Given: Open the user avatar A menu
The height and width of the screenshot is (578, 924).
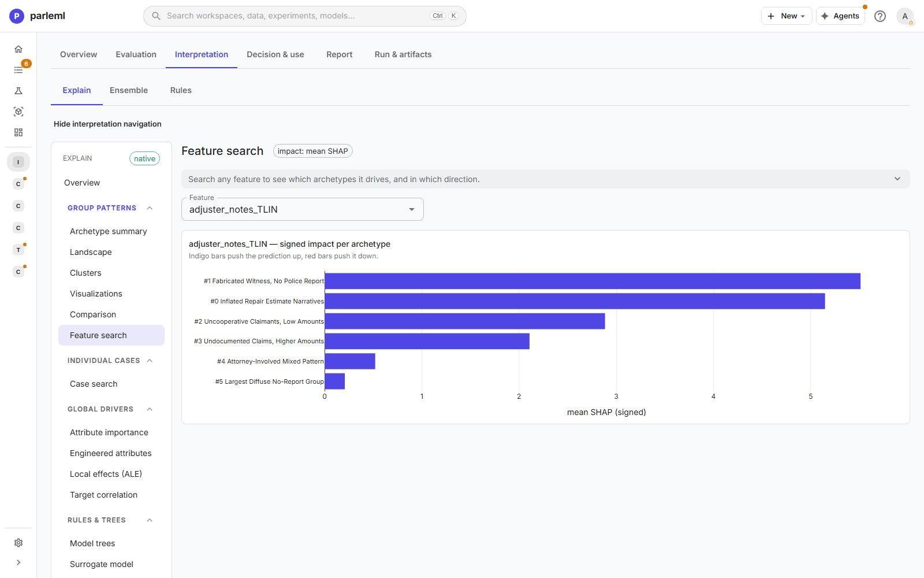Looking at the screenshot, I should 905,16.
